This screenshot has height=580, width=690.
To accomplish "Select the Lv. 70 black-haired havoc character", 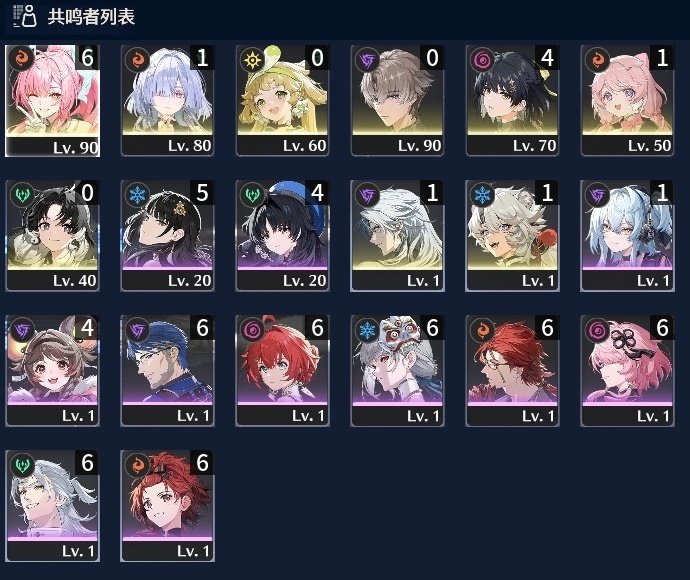I will click(512, 100).
